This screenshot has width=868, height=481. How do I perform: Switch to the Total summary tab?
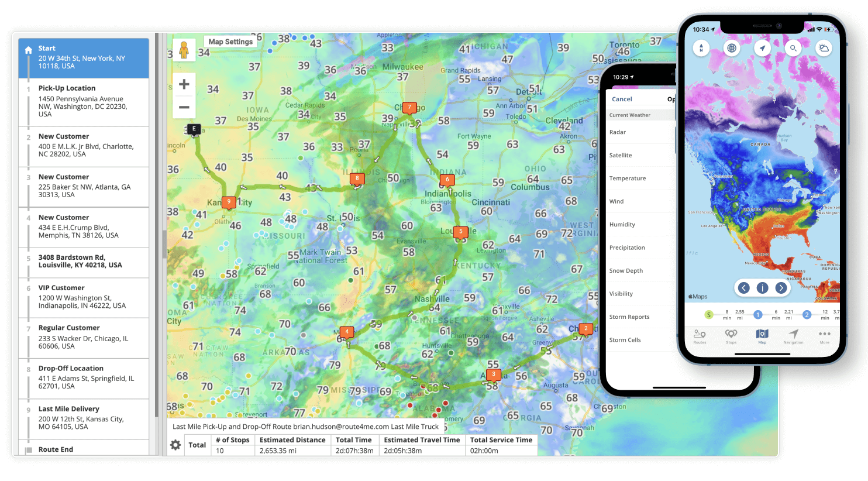pyautogui.click(x=197, y=445)
